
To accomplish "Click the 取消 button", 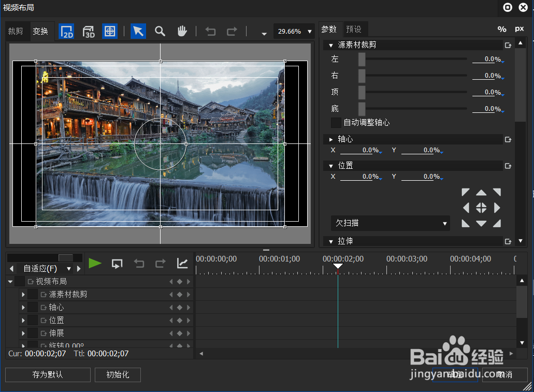I will tap(504, 375).
